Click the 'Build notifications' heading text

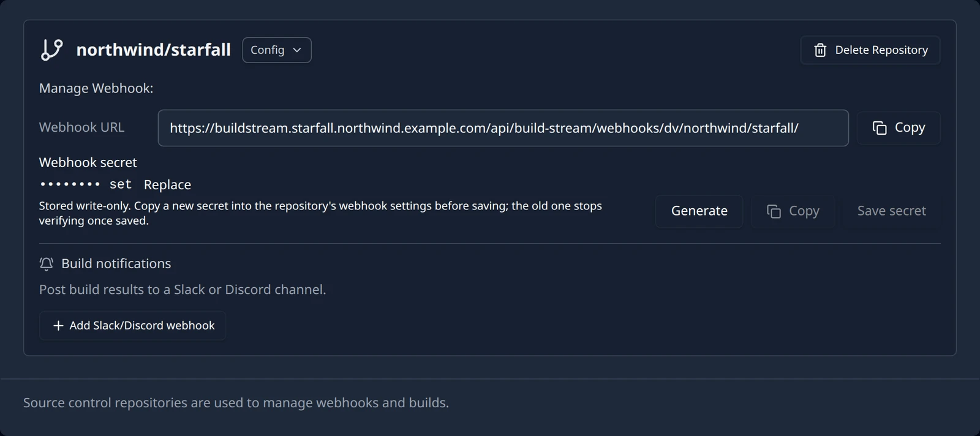pos(116,264)
